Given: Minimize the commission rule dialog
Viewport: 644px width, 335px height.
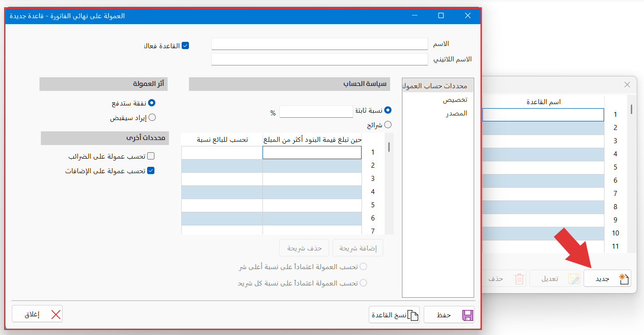Looking at the screenshot, I should click(414, 15).
